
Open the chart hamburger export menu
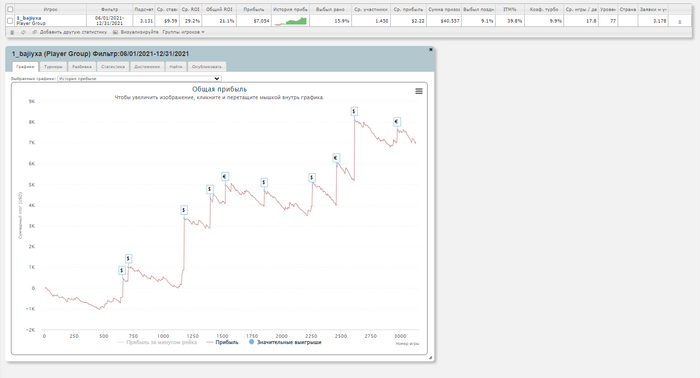click(419, 91)
